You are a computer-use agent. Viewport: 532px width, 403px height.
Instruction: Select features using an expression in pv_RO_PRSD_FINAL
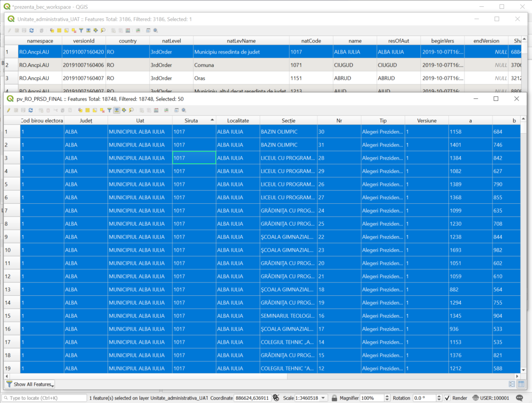pyautogui.click(x=80, y=110)
